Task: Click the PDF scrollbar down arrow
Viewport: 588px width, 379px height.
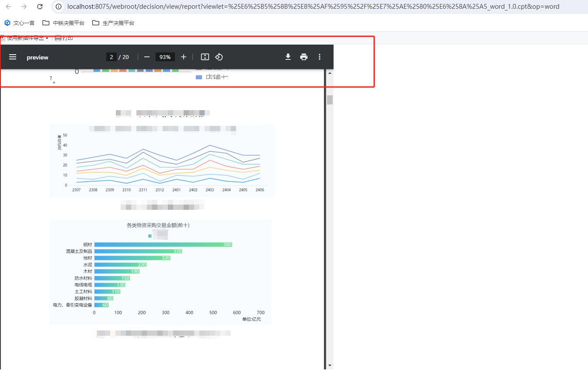Action: (330, 365)
